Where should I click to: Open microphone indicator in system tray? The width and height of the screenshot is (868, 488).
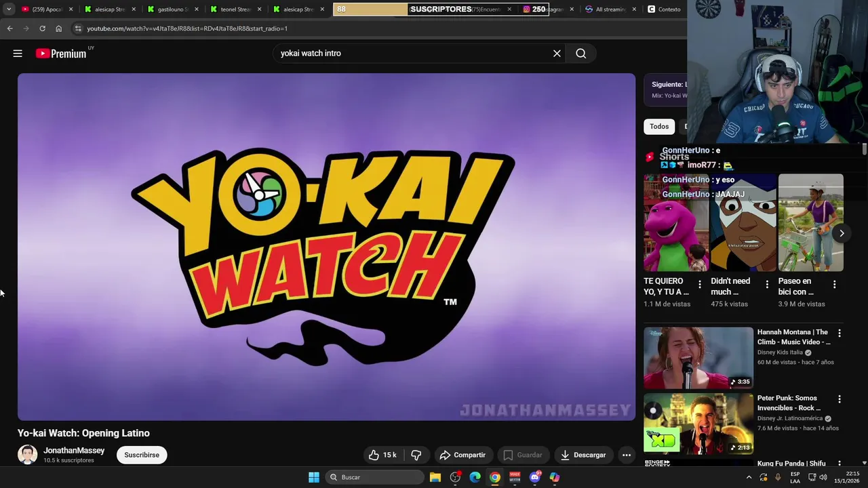pos(778,477)
